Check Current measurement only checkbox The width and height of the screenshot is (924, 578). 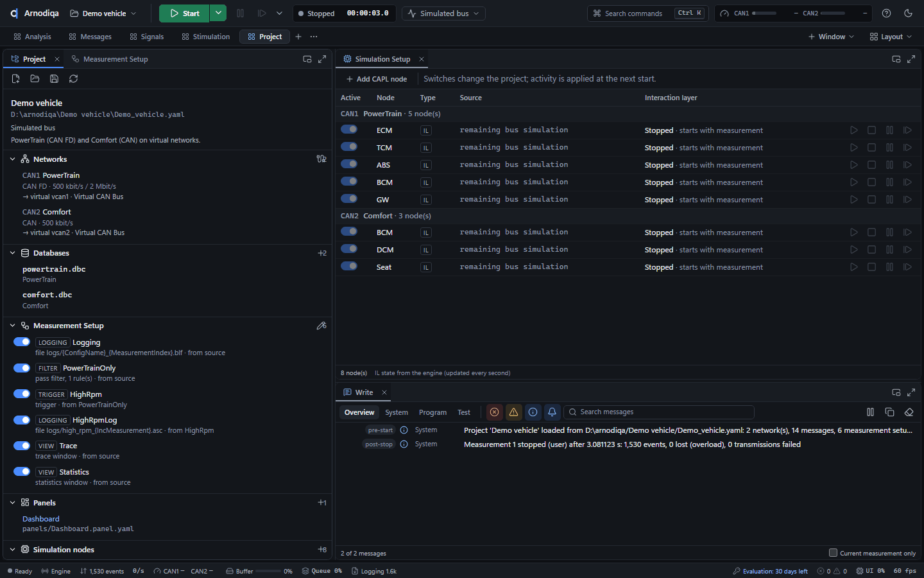coord(833,553)
